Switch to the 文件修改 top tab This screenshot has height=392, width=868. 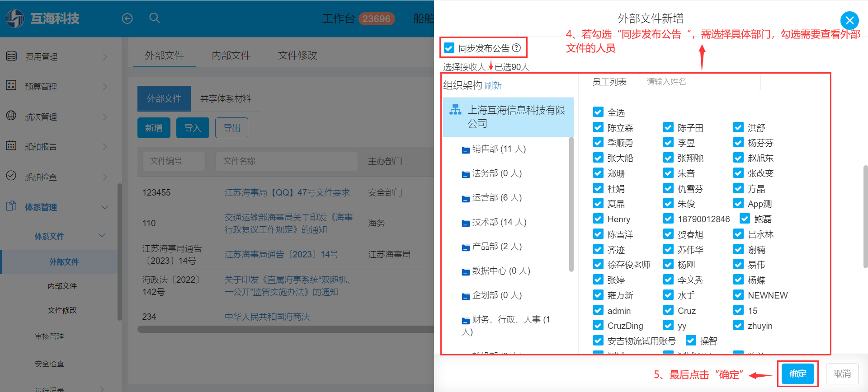click(x=297, y=55)
